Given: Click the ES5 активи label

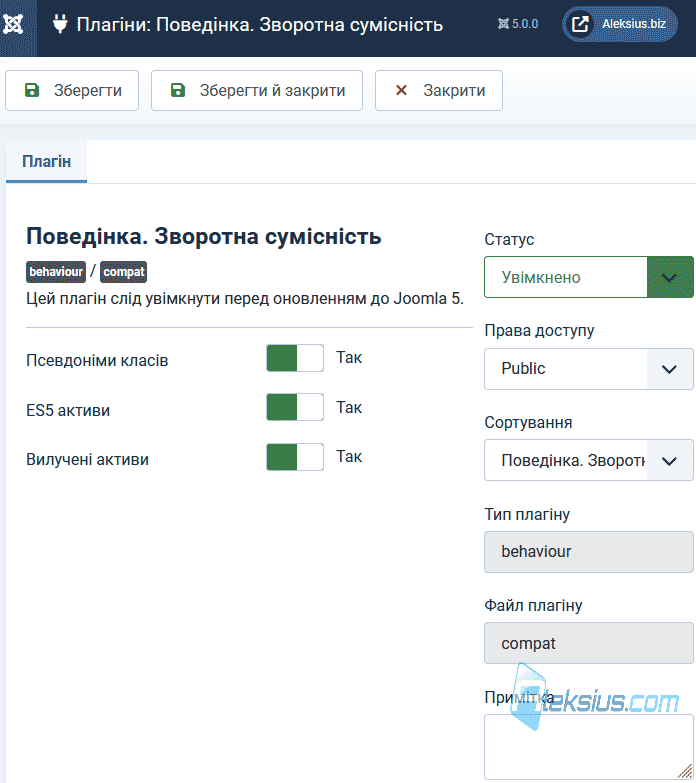Looking at the screenshot, I should [68, 410].
